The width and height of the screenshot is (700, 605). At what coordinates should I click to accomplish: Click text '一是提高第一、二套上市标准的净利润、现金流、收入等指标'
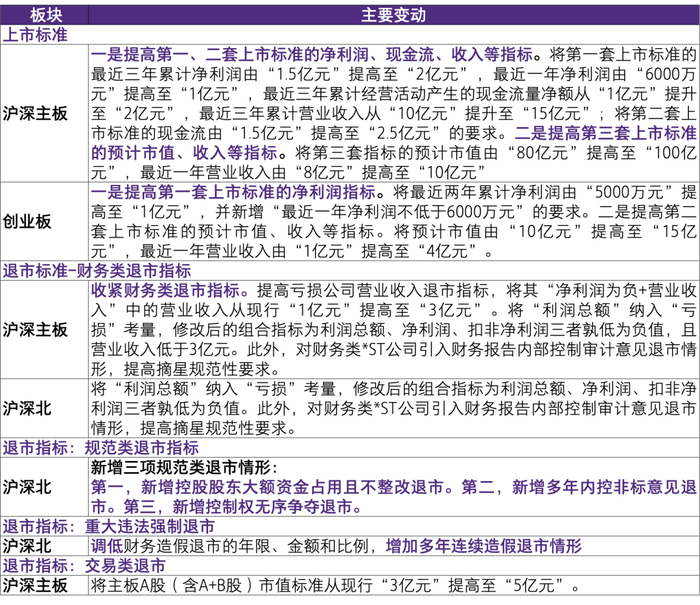click(x=312, y=54)
